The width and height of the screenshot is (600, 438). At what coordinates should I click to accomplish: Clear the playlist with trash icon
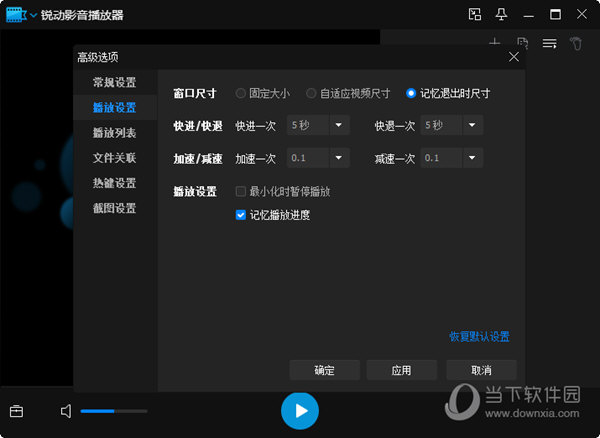tap(576, 43)
